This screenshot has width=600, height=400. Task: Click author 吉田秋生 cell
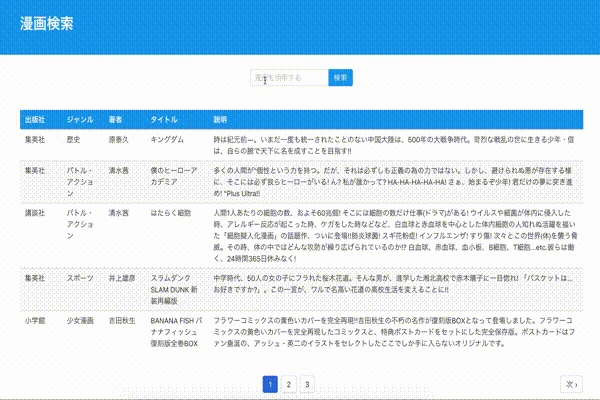(x=122, y=320)
